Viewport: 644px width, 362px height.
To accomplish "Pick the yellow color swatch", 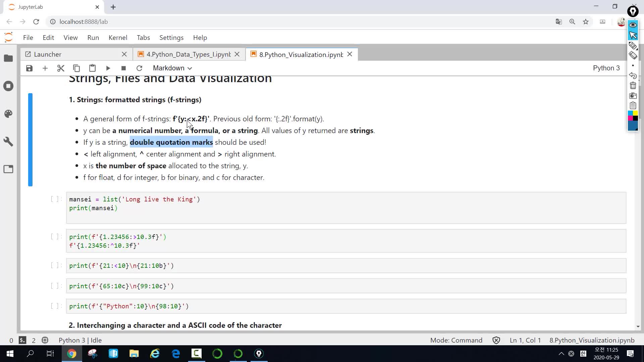I will pos(635,113).
